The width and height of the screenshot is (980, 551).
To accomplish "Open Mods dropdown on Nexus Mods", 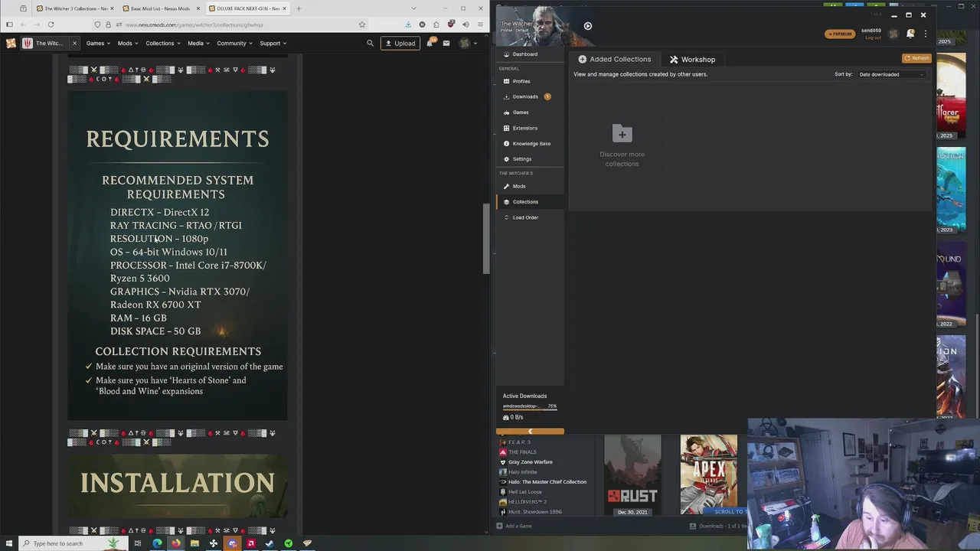I will click(x=128, y=44).
